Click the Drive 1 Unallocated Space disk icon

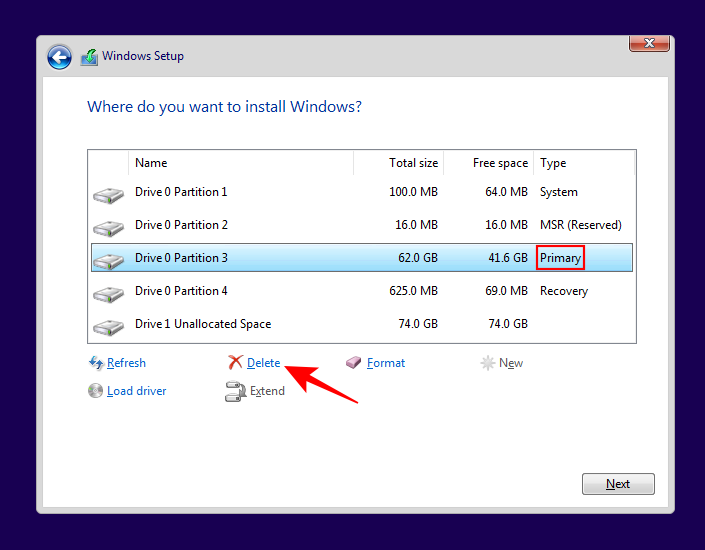click(108, 326)
